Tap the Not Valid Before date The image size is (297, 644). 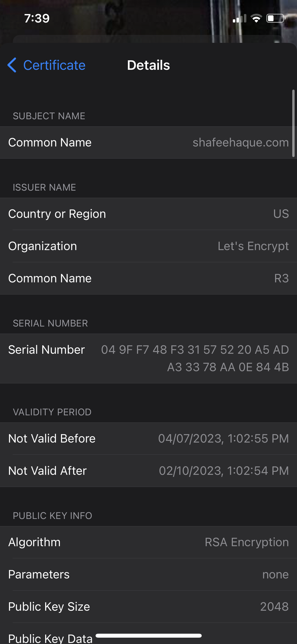pos(223,439)
